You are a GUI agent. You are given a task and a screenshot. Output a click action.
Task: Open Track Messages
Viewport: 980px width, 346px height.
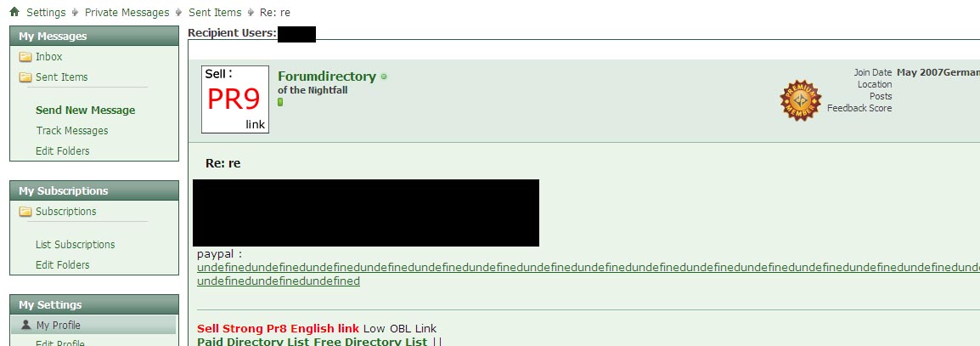pos(72,131)
